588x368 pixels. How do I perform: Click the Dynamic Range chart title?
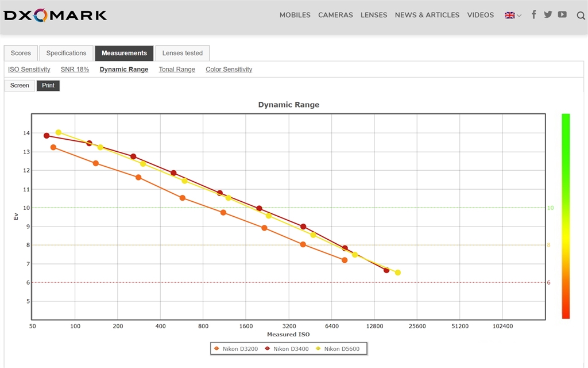(289, 105)
